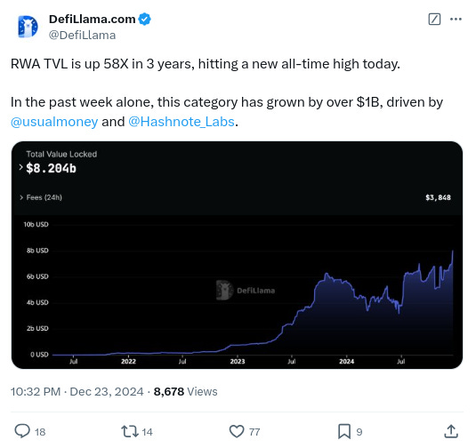This screenshot has width=476, height=448.
Task: Like the tweet with heart icon
Action: [x=237, y=431]
